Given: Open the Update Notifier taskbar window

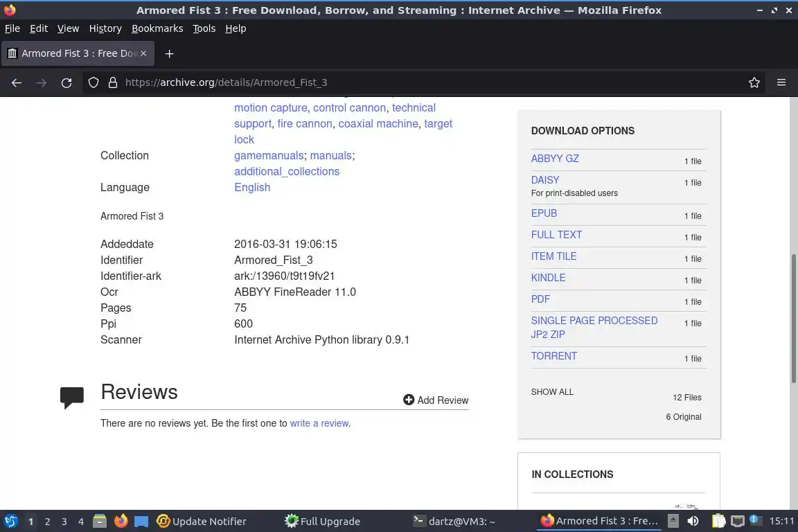Looking at the screenshot, I should tap(202, 522).
